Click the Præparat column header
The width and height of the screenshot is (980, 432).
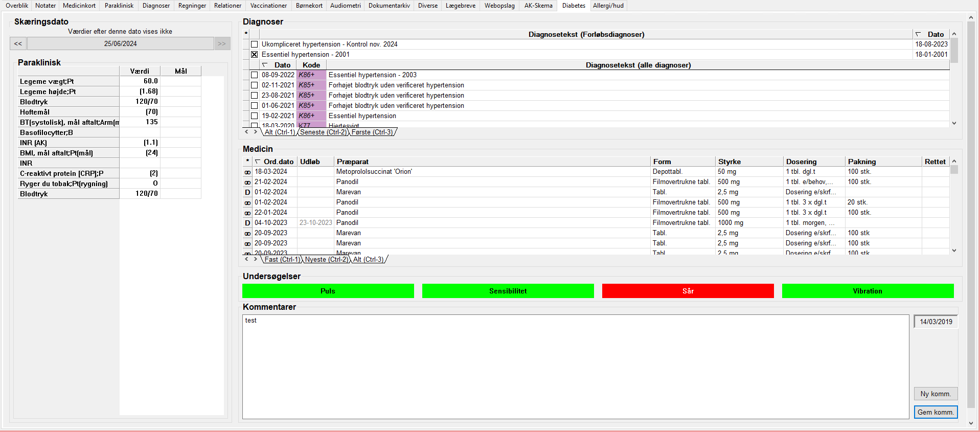point(492,162)
